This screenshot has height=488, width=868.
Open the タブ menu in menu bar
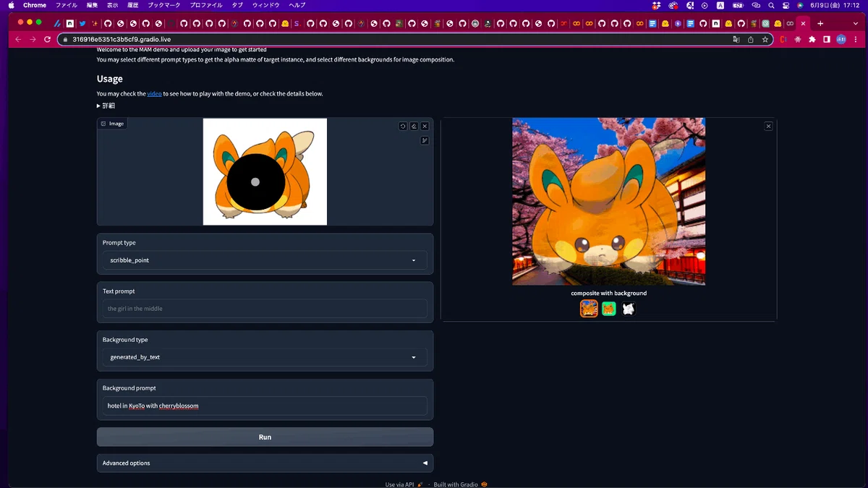point(237,5)
